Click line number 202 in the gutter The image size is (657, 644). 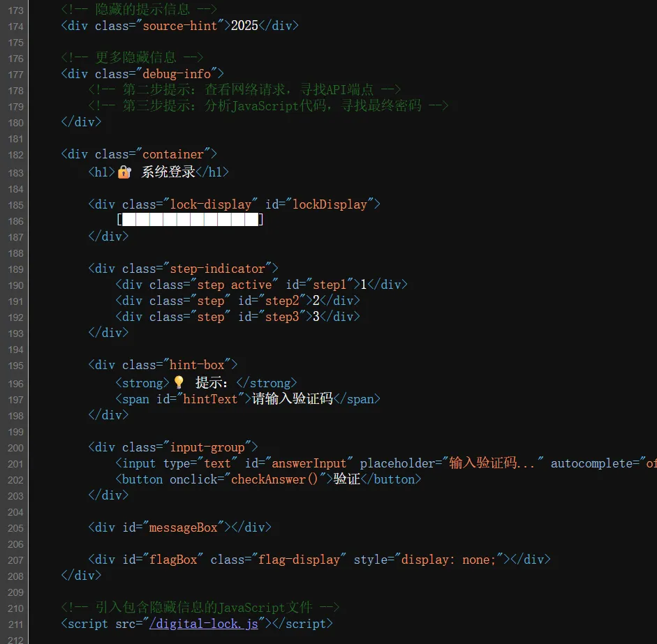(15, 480)
